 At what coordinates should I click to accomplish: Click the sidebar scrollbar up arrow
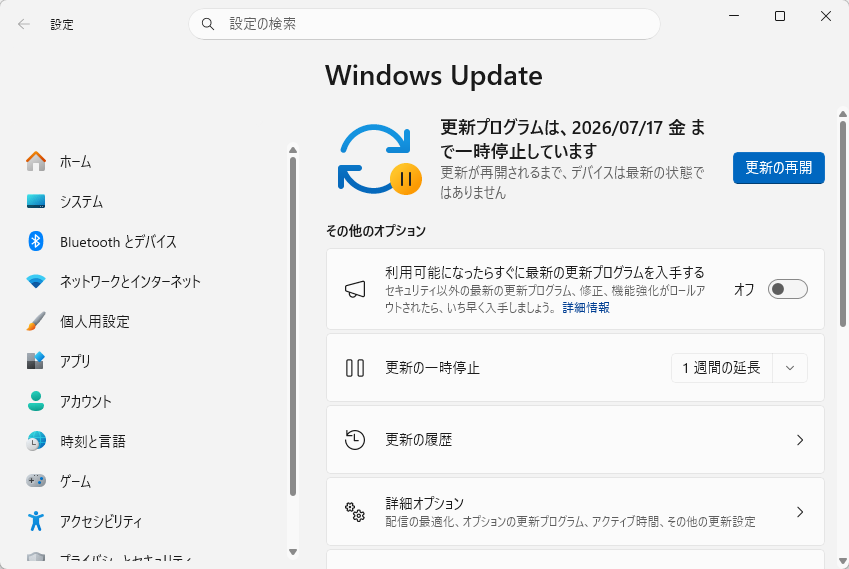point(293,150)
